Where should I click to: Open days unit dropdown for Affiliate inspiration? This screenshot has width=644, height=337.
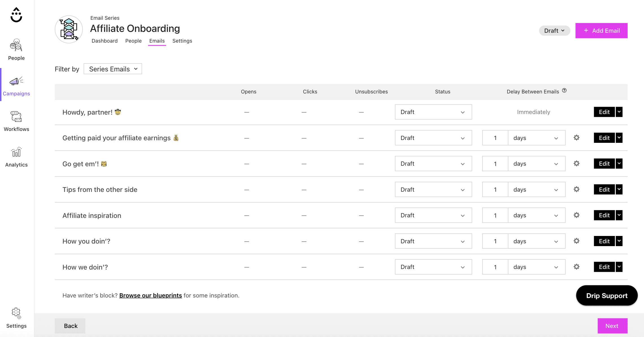tap(537, 215)
